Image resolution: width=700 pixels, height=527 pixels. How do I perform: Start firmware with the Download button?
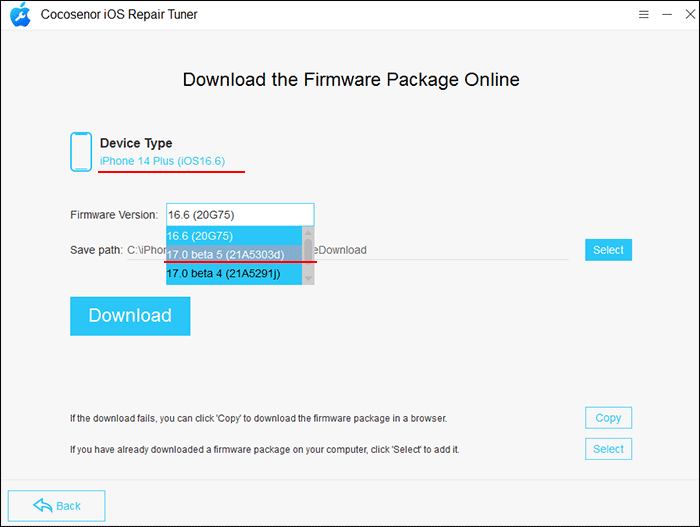tap(130, 316)
